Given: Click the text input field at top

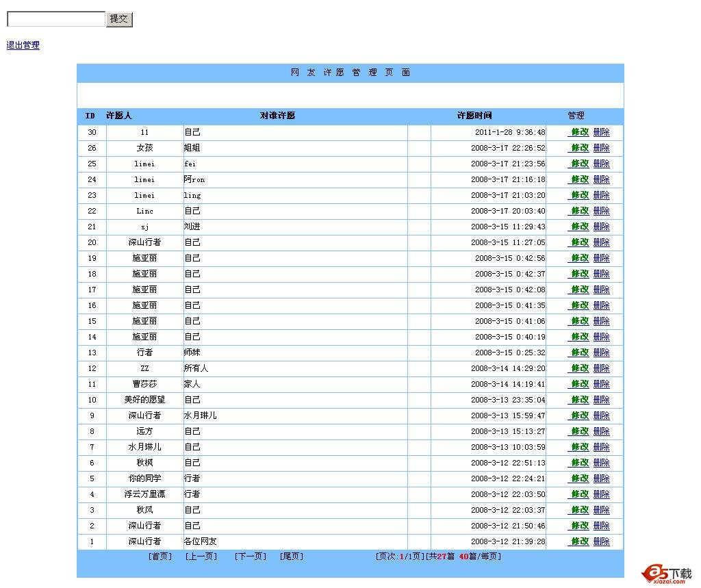Looking at the screenshot, I should pos(56,18).
